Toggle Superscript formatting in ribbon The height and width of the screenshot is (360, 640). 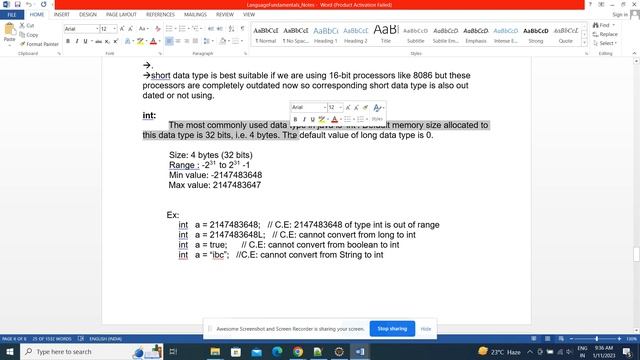click(116, 41)
